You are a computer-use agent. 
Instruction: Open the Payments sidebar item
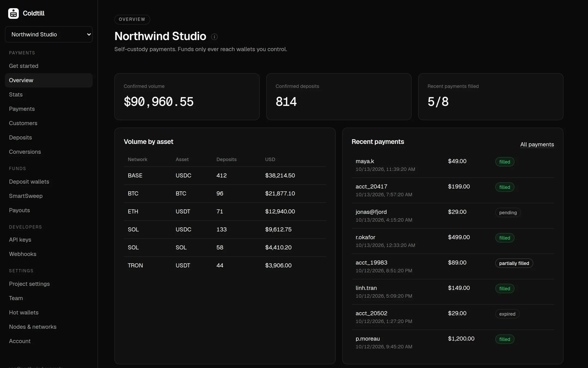point(49,109)
